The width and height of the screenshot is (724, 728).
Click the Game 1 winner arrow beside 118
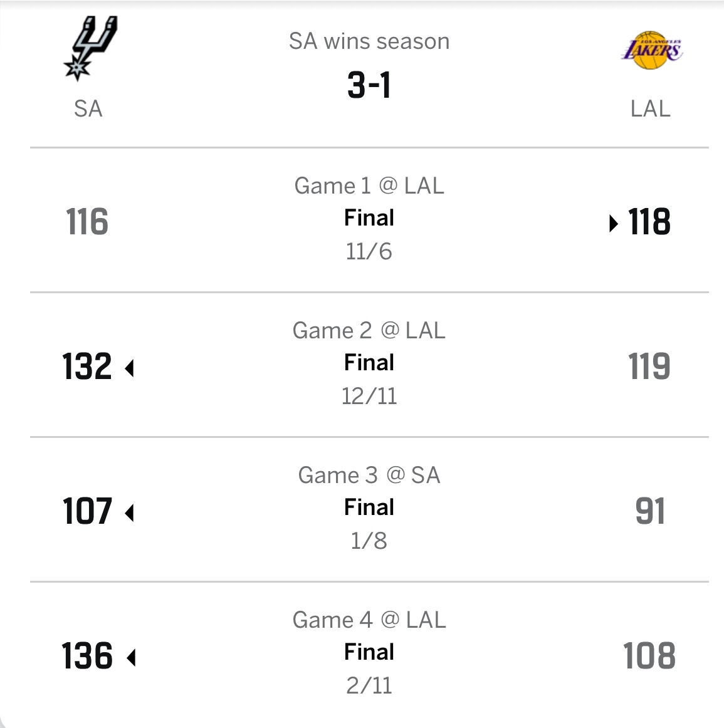[x=613, y=223]
